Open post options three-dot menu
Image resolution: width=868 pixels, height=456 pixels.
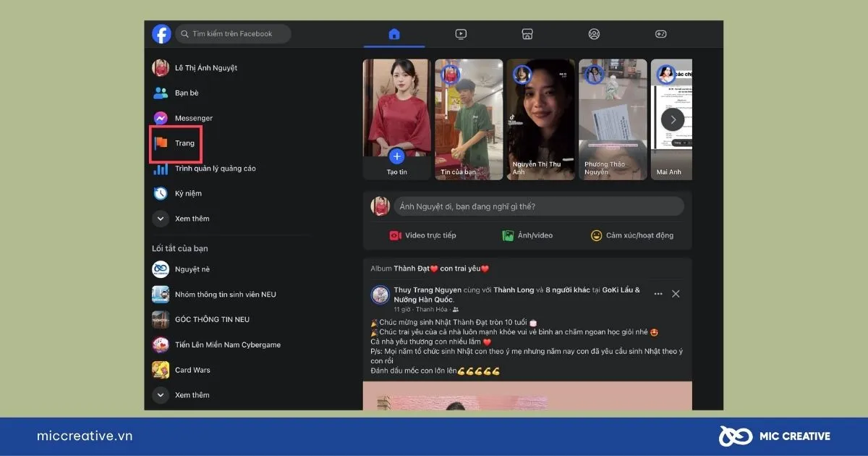[x=658, y=294]
